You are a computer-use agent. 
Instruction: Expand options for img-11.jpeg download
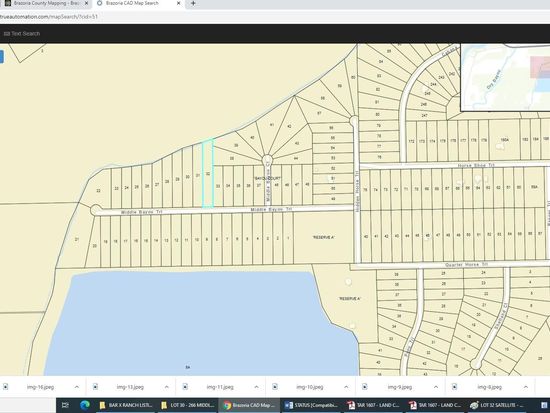coord(256,387)
